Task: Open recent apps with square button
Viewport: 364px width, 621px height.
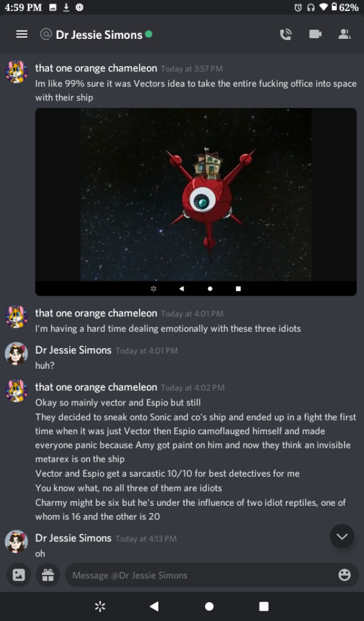Action: [x=264, y=606]
